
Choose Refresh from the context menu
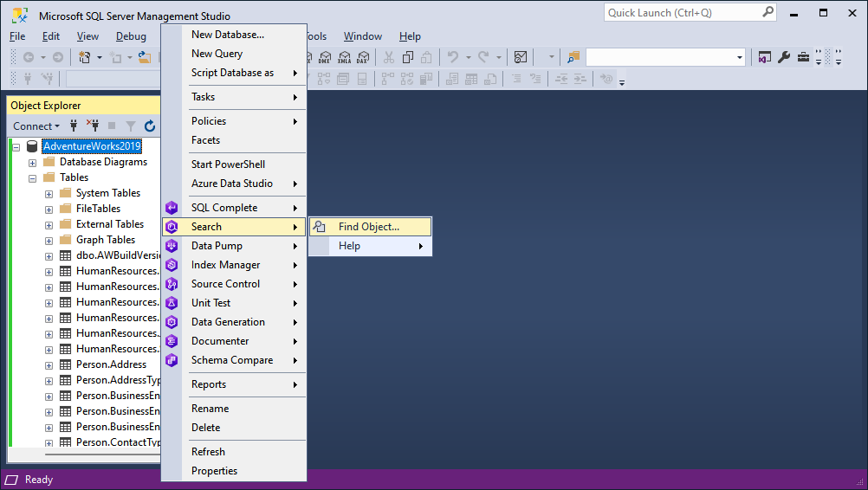coord(234,452)
